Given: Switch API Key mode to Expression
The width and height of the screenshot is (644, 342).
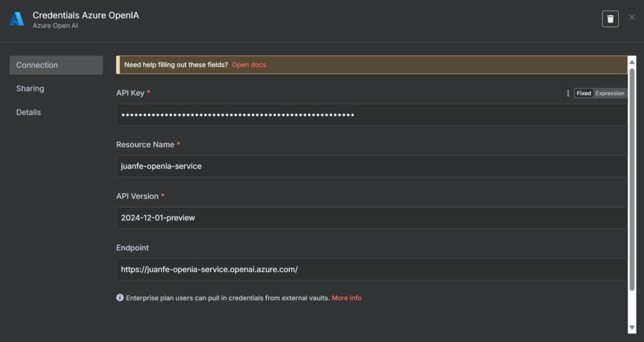Looking at the screenshot, I should pos(609,93).
